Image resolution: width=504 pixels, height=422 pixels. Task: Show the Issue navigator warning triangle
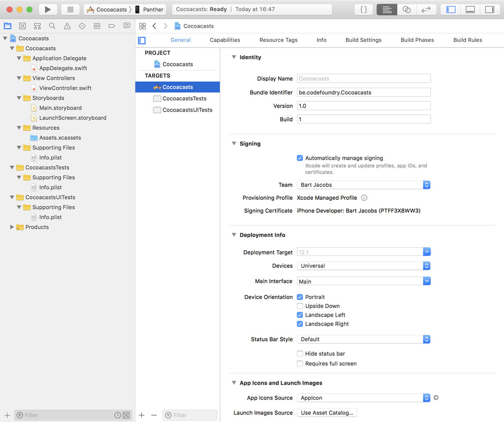point(66,26)
